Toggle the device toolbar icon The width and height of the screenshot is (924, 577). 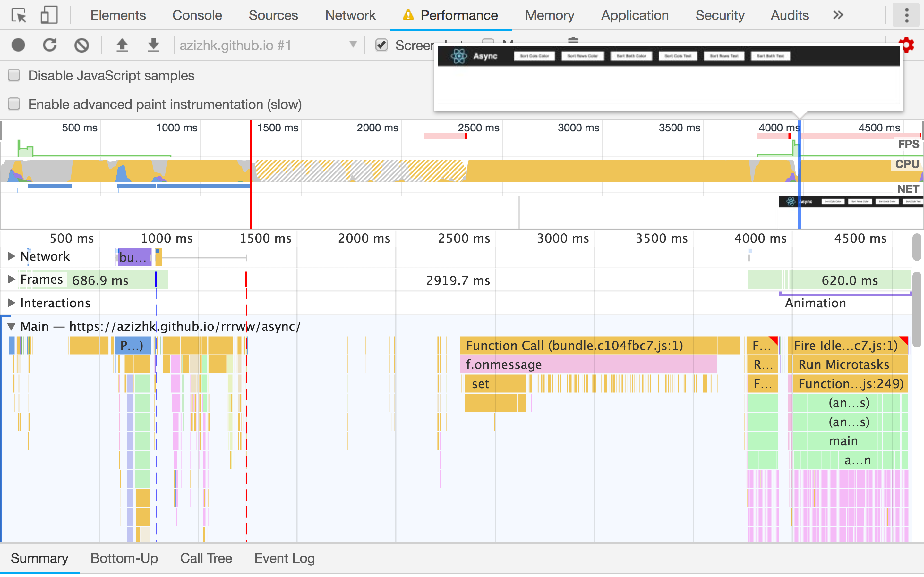click(49, 15)
